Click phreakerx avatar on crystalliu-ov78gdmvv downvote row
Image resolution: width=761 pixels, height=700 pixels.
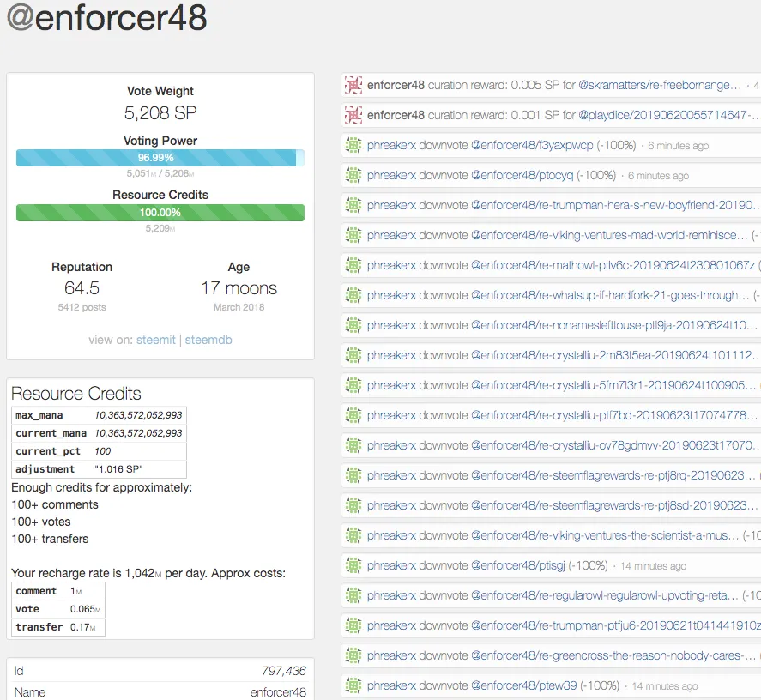pyautogui.click(x=353, y=445)
